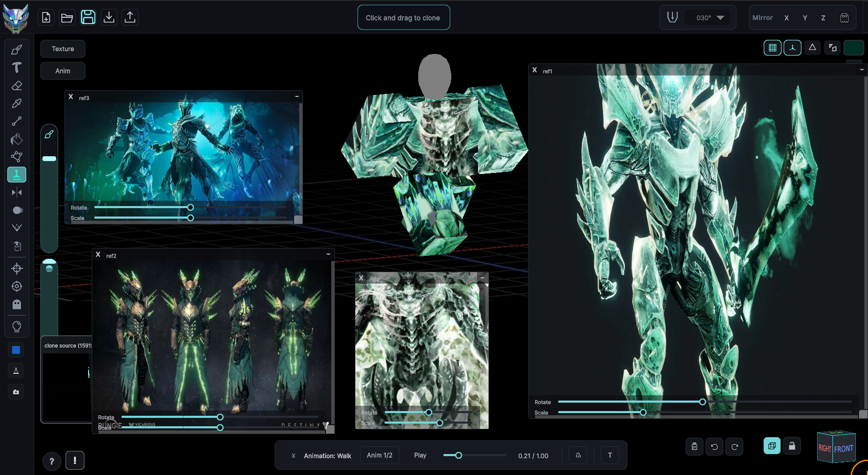This screenshot has width=868, height=475.
Task: Select the Eraser tool
Action: pyautogui.click(x=17, y=85)
